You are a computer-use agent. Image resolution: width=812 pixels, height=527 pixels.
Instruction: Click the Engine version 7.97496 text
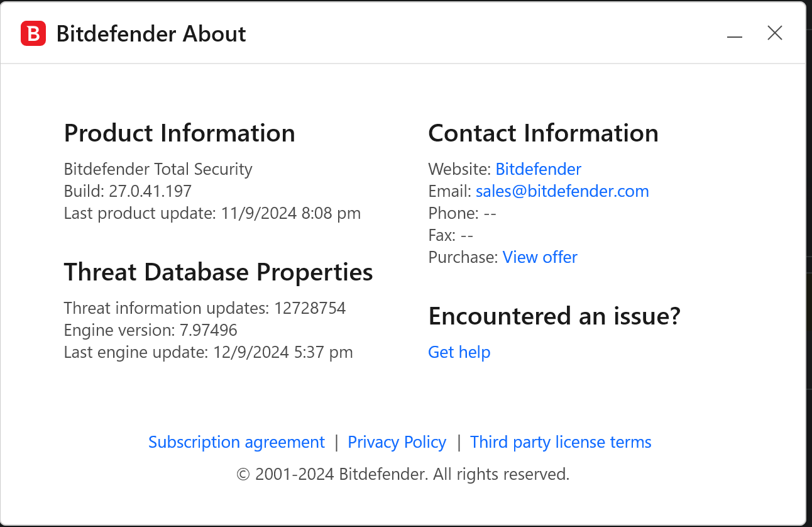[x=150, y=330]
